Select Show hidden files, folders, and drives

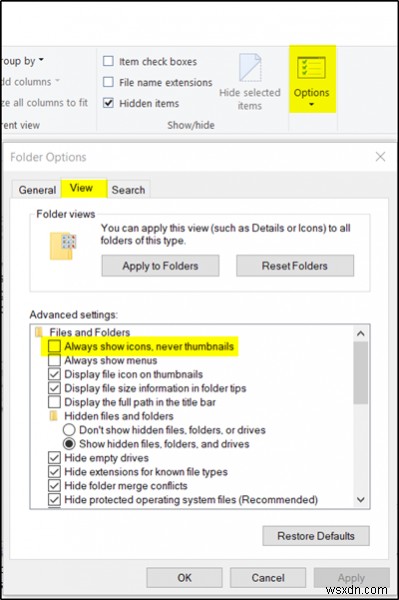[x=69, y=443]
